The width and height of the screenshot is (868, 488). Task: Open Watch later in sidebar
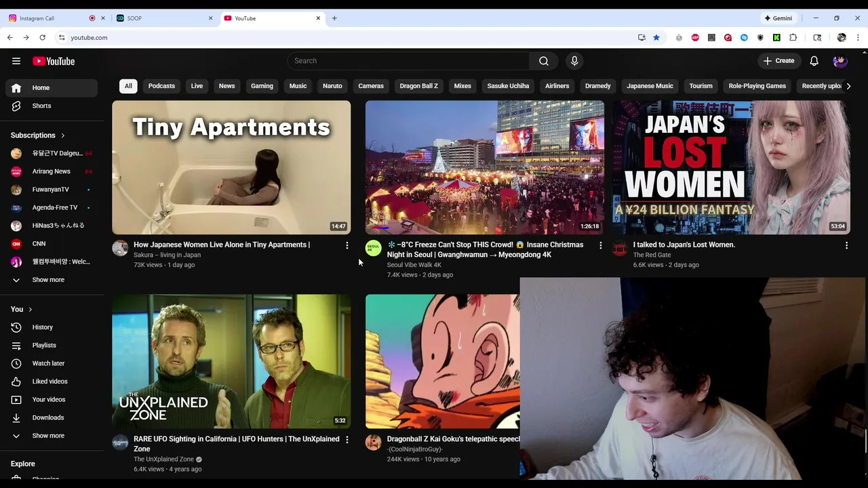(x=52, y=363)
